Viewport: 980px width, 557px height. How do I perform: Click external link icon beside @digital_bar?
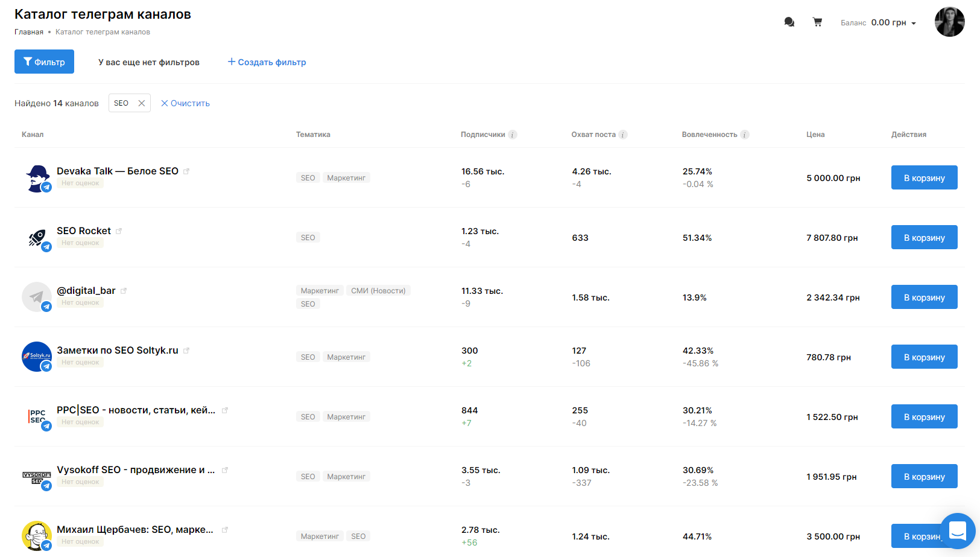click(x=124, y=291)
